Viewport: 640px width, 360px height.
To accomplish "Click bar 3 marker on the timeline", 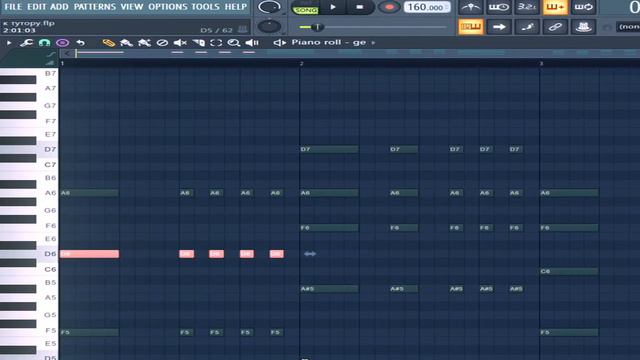I will point(542,63).
